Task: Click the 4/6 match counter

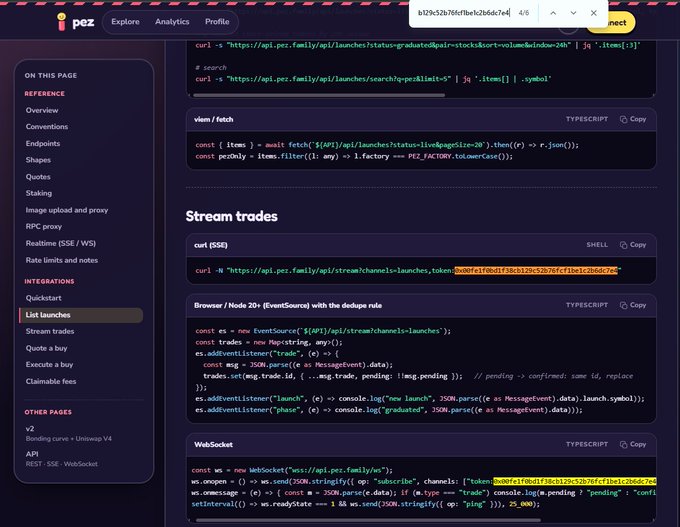Action: (x=523, y=13)
